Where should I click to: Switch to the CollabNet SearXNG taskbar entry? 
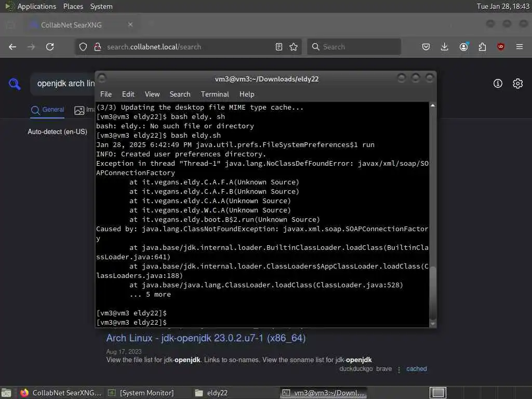coord(61,393)
